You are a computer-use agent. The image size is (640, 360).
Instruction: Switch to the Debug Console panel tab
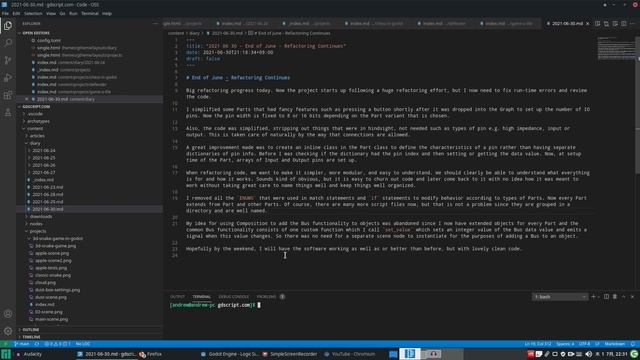pos(233,297)
